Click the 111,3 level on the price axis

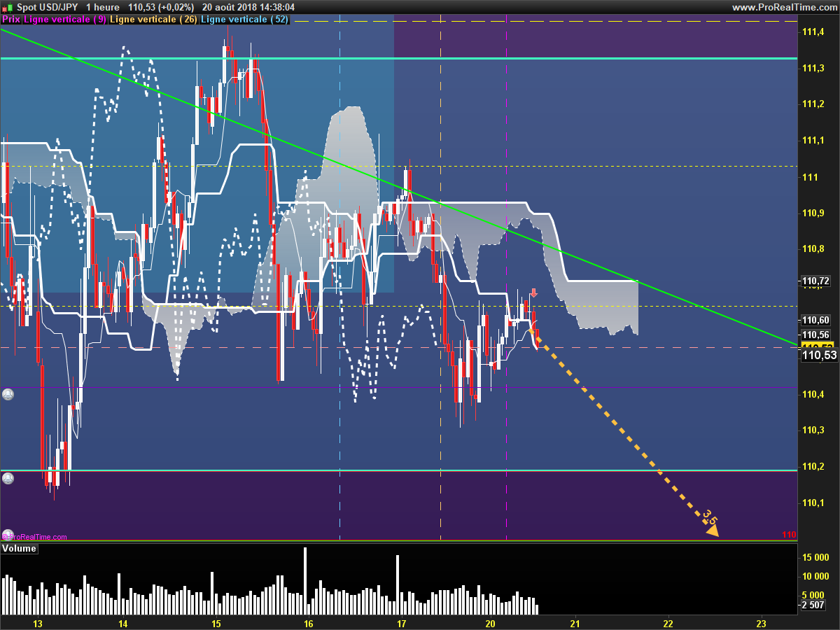(x=813, y=68)
